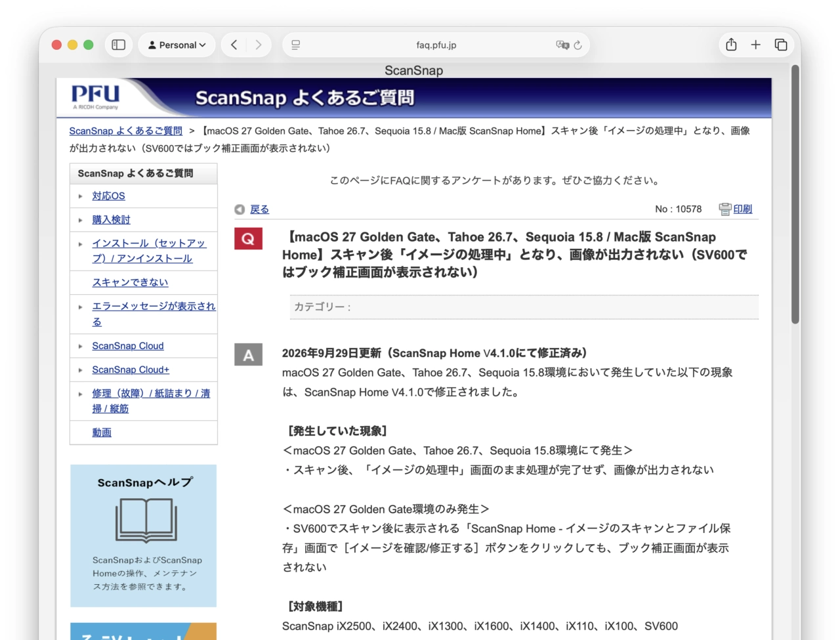The image size is (840, 640).
Task: Open the Personal profile dropdown
Action: [x=177, y=45]
